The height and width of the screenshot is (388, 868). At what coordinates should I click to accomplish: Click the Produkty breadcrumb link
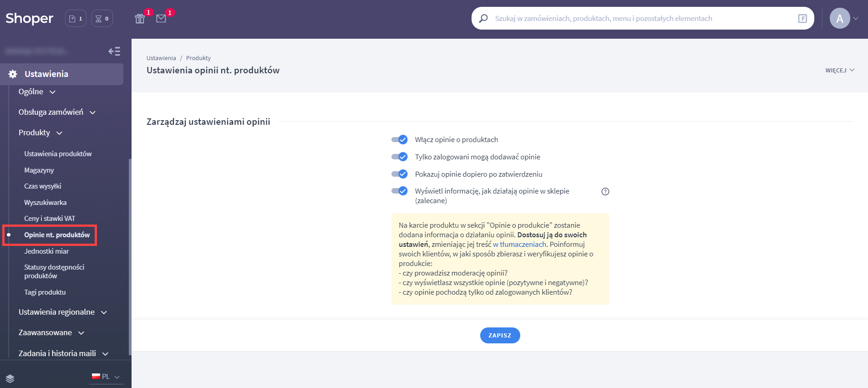pos(198,58)
